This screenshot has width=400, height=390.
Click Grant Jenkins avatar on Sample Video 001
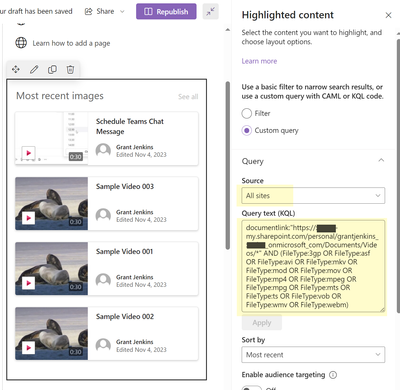tap(103, 280)
